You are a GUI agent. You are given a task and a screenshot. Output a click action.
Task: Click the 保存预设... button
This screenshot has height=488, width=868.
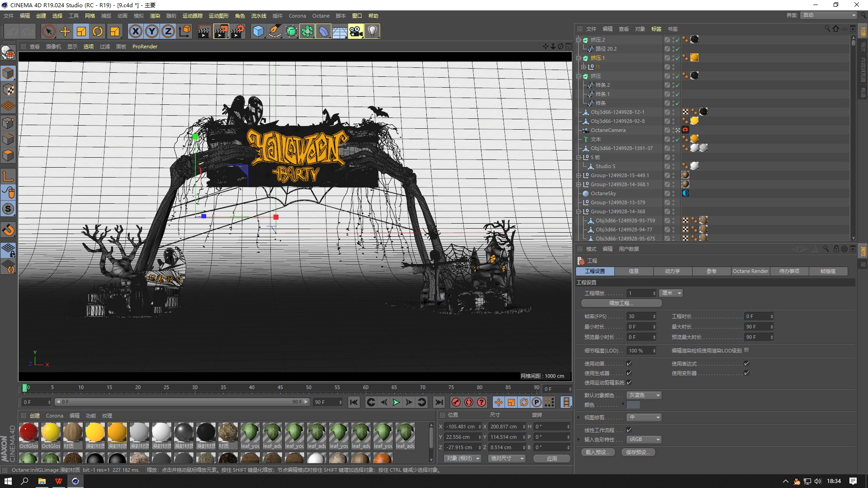click(x=638, y=452)
